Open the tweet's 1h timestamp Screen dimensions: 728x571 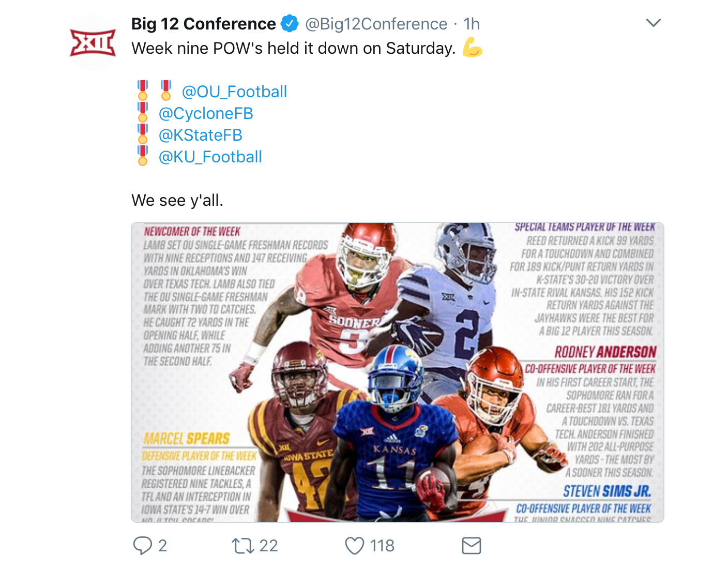472,24
